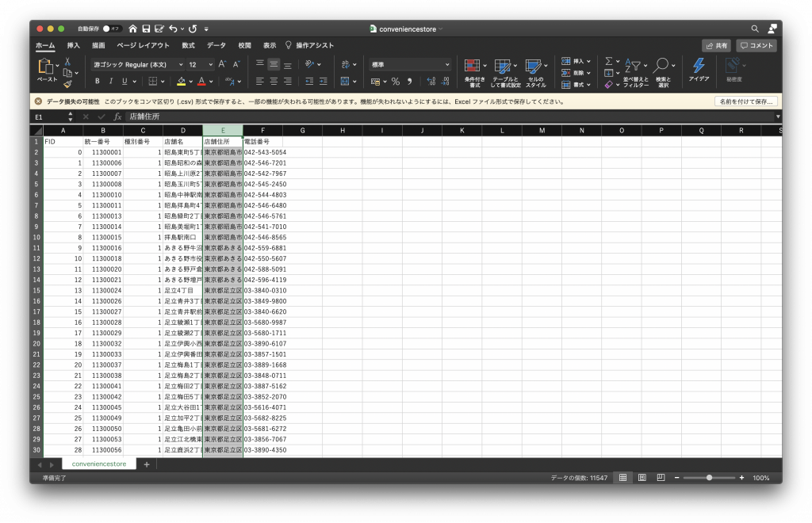Switch to the 数式 tab
This screenshot has height=523, width=812.
(189, 45)
